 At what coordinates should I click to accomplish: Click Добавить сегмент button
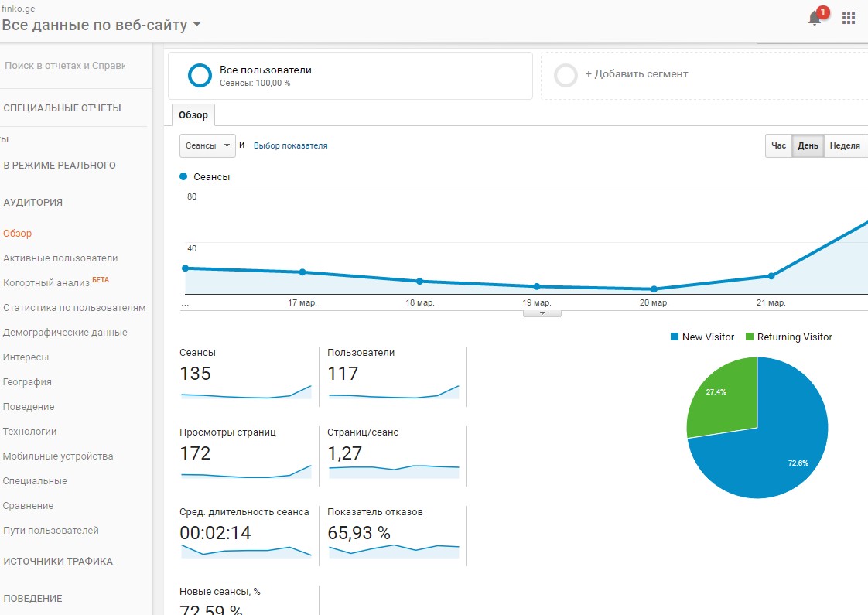pos(636,74)
